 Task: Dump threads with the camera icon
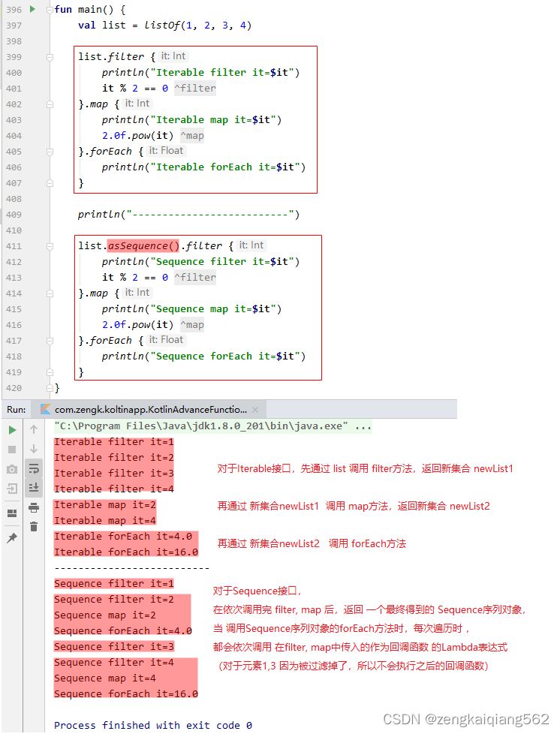[12, 469]
